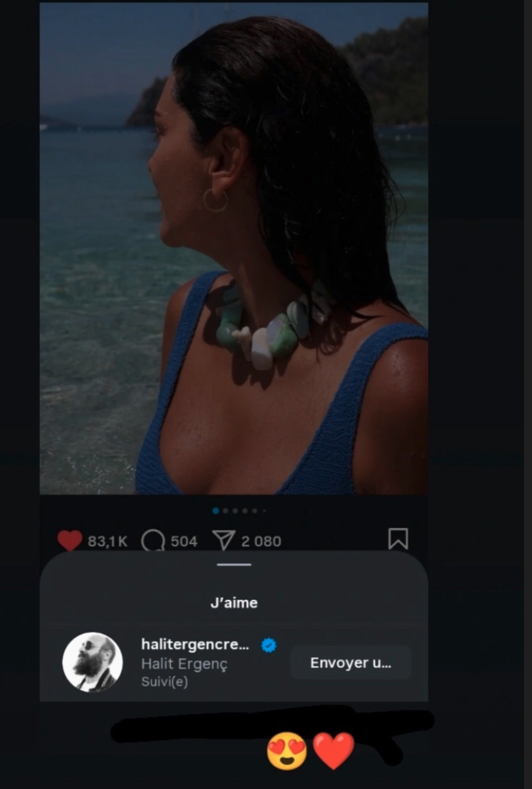532x789 pixels.
Task: Click the Halit Ergenç display name
Action: pyautogui.click(x=184, y=664)
